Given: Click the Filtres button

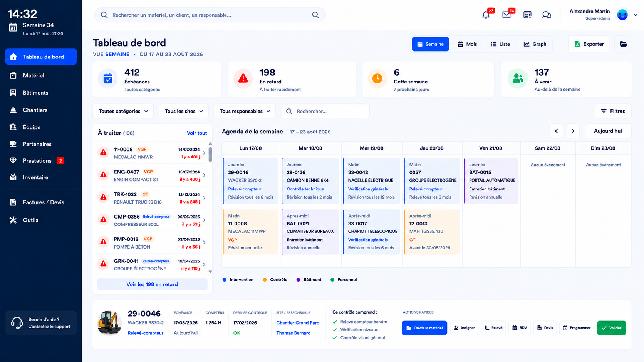Looking at the screenshot, I should (x=613, y=111).
